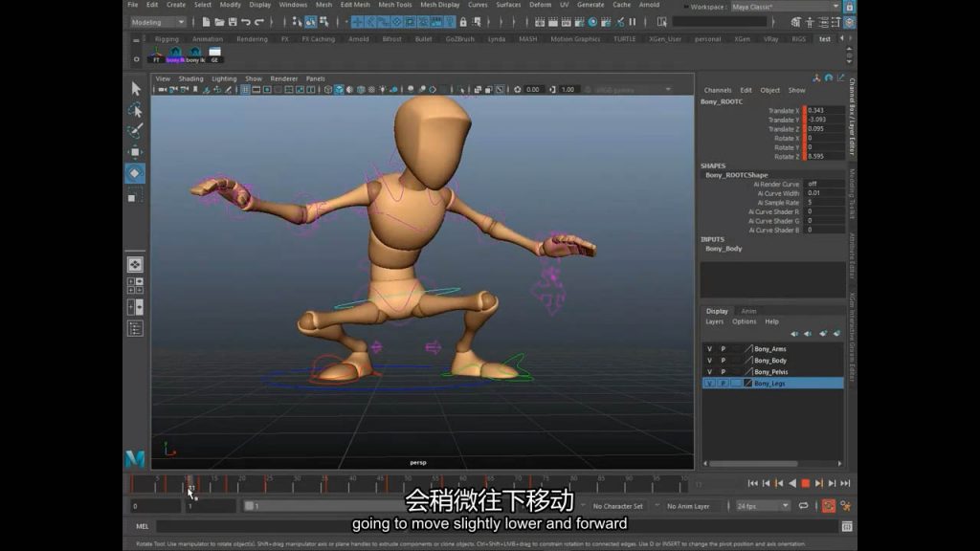Switch to the Rigging shelf tab
The width and height of the screenshot is (980, 551).
click(x=167, y=38)
